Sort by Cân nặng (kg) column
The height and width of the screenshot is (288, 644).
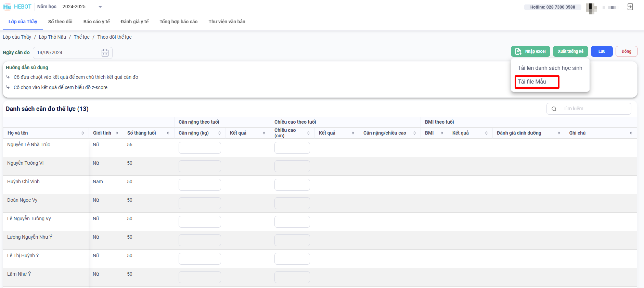219,133
